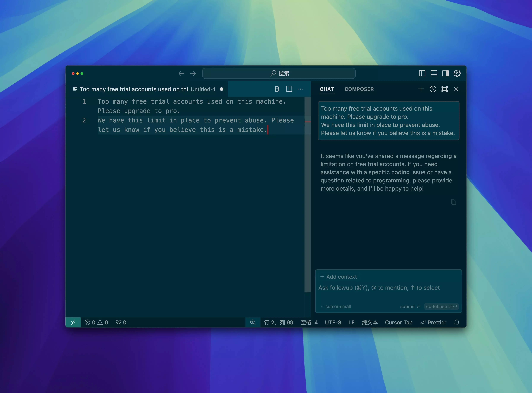
Task: Open remote window from green status button
Action: [x=73, y=322]
